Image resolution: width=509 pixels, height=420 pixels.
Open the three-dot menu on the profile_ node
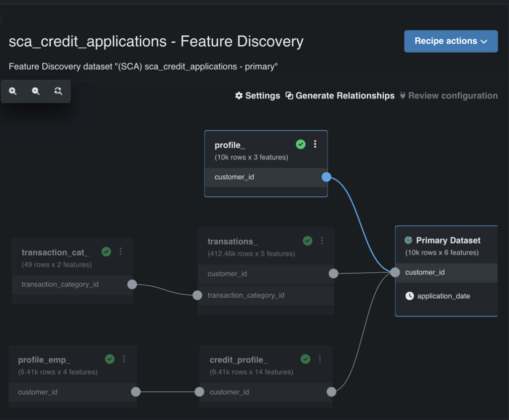tap(315, 144)
